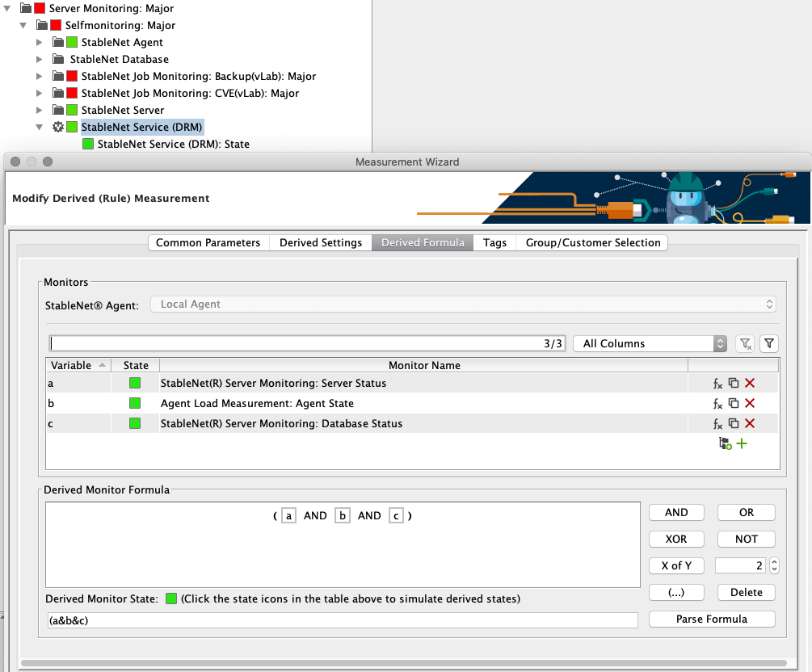The height and width of the screenshot is (672, 812).
Task: Expand StableNet Job Monitoring: Backup(vLab) node
Action: coord(40,77)
